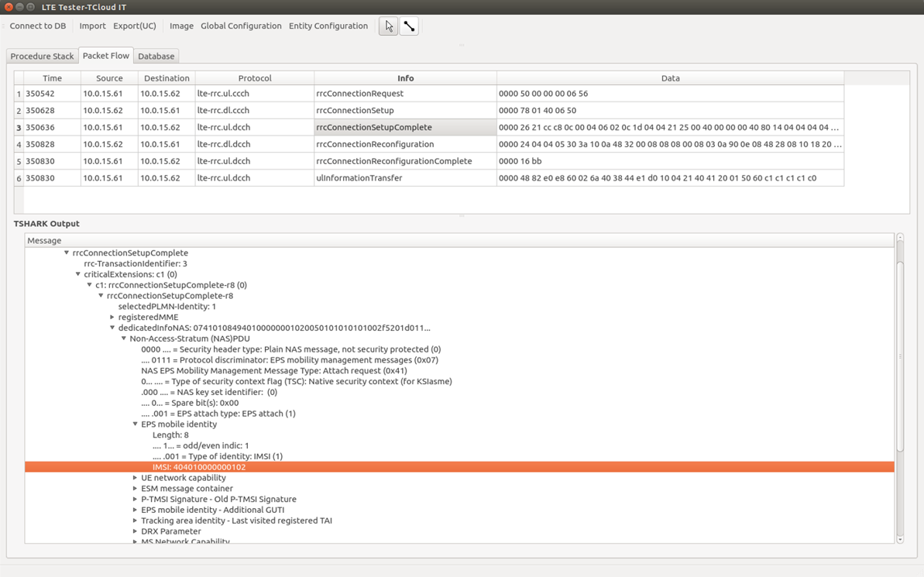The height and width of the screenshot is (577, 924).
Task: Select the line connector tool
Action: coord(409,26)
